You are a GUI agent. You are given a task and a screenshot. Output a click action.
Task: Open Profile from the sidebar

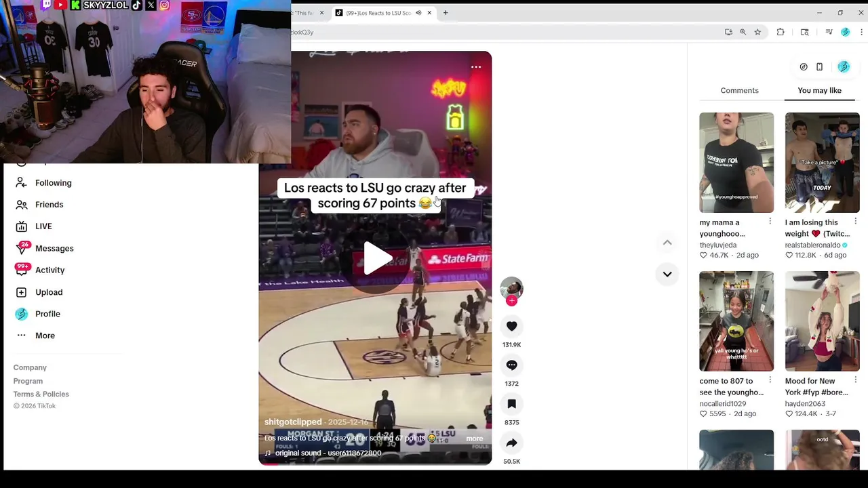[x=39, y=314]
